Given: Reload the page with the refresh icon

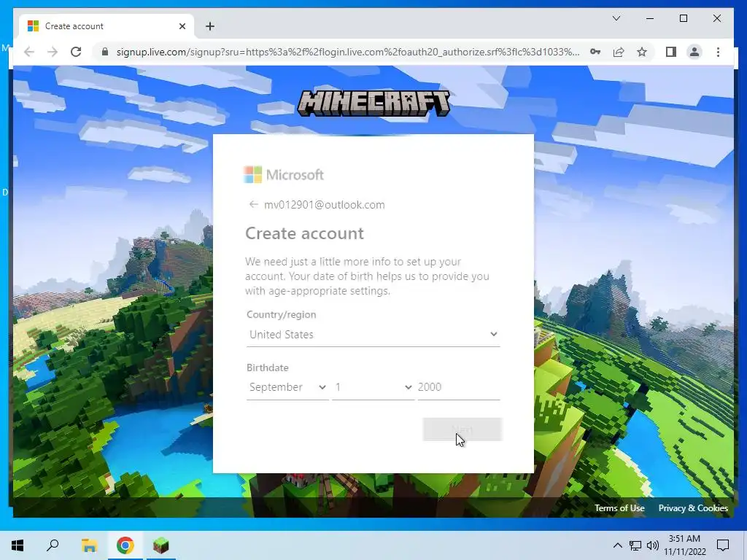Looking at the screenshot, I should tap(76, 52).
